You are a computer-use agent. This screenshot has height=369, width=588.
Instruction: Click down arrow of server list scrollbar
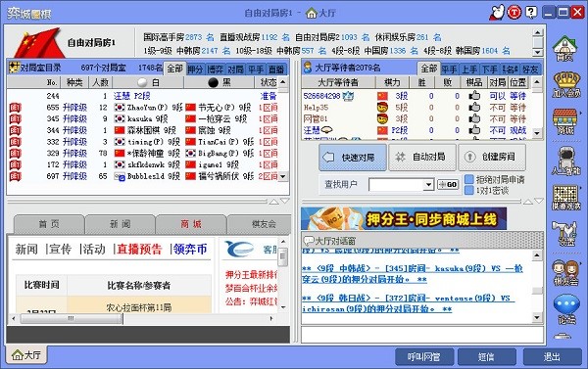538,52
